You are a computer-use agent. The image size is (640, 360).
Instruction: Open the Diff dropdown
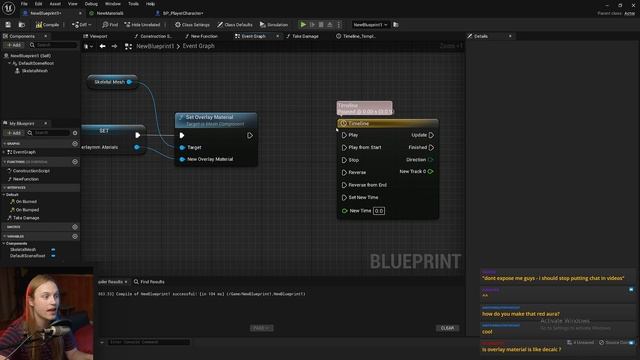coord(82,25)
